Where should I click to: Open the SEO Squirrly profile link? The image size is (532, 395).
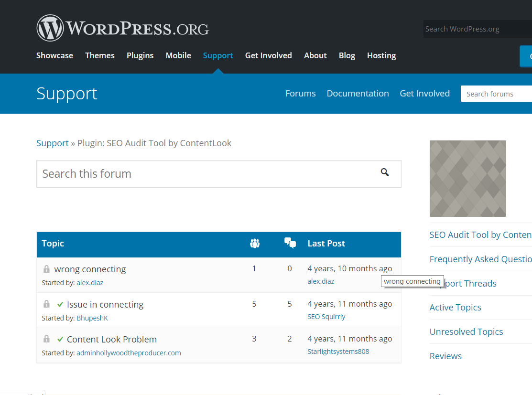tap(326, 317)
